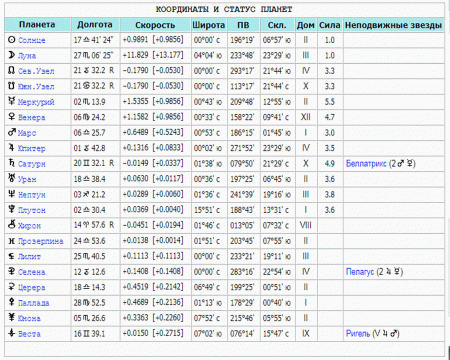Select Chiron house value VIII

[x=306, y=225]
